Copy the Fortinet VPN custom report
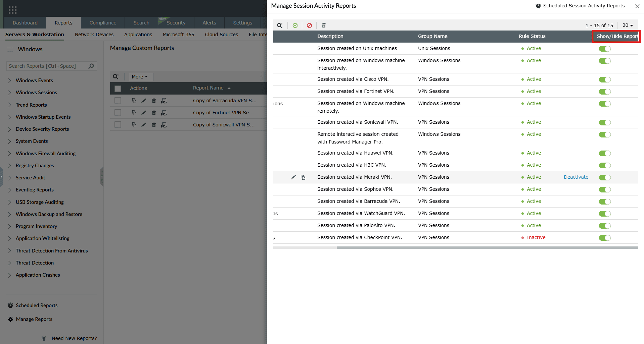Image resolution: width=644 pixels, height=344 pixels. [x=134, y=113]
